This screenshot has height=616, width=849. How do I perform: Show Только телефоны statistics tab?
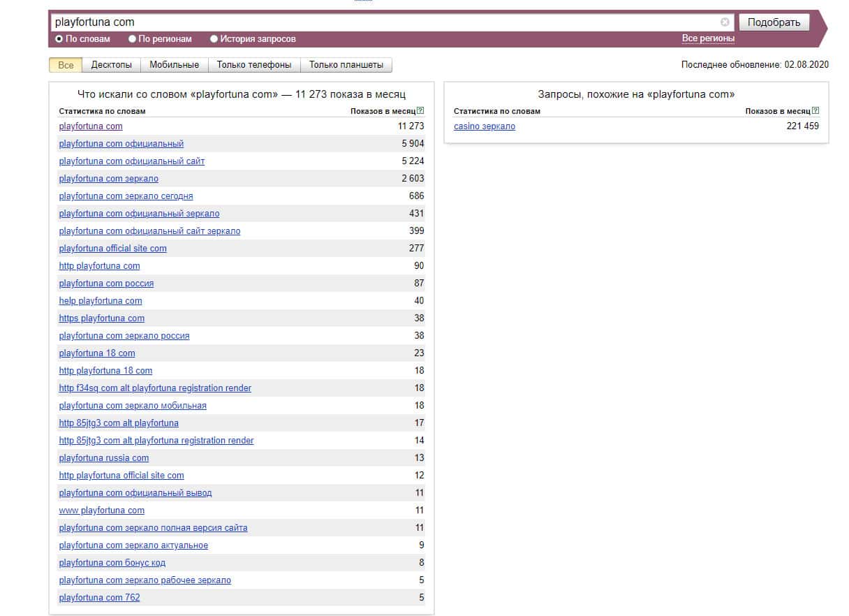[254, 65]
